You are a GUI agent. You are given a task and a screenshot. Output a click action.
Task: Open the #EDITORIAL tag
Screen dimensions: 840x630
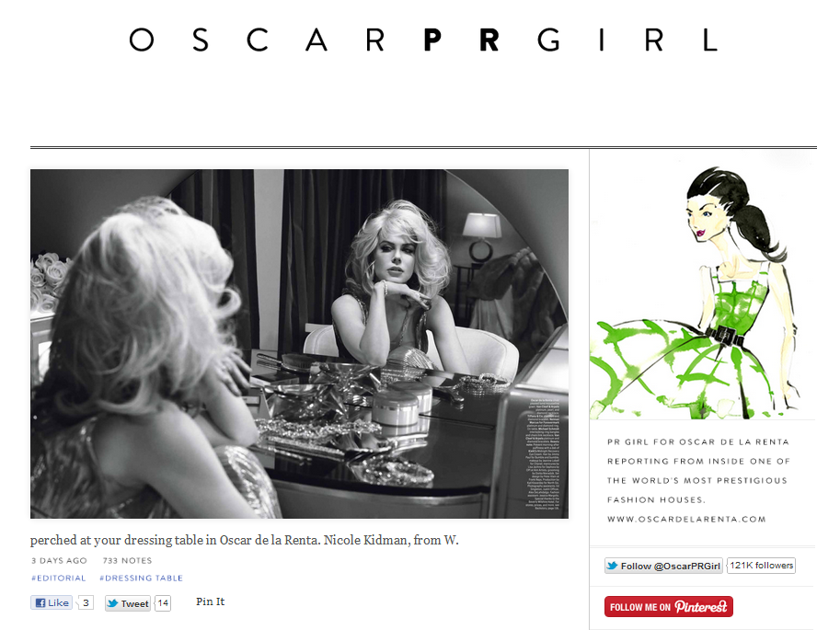point(58,578)
